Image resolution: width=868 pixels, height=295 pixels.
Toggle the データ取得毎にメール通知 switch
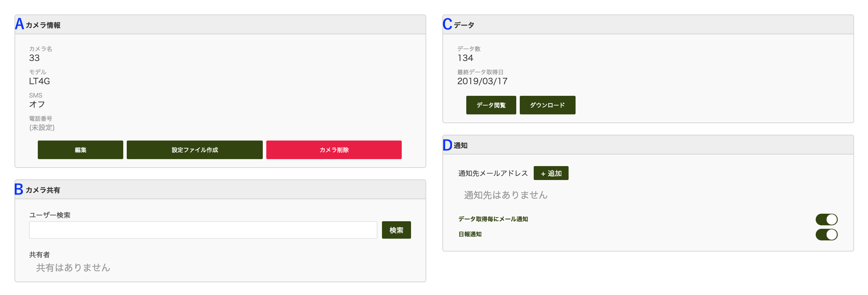(826, 219)
